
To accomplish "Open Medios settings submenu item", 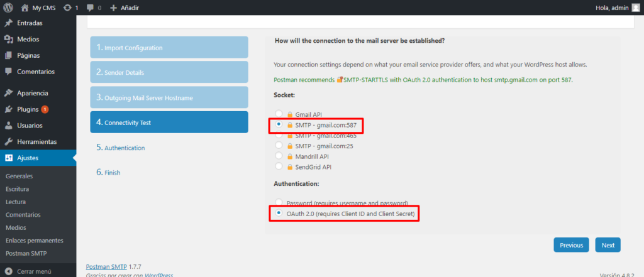I will pyautogui.click(x=16, y=227).
